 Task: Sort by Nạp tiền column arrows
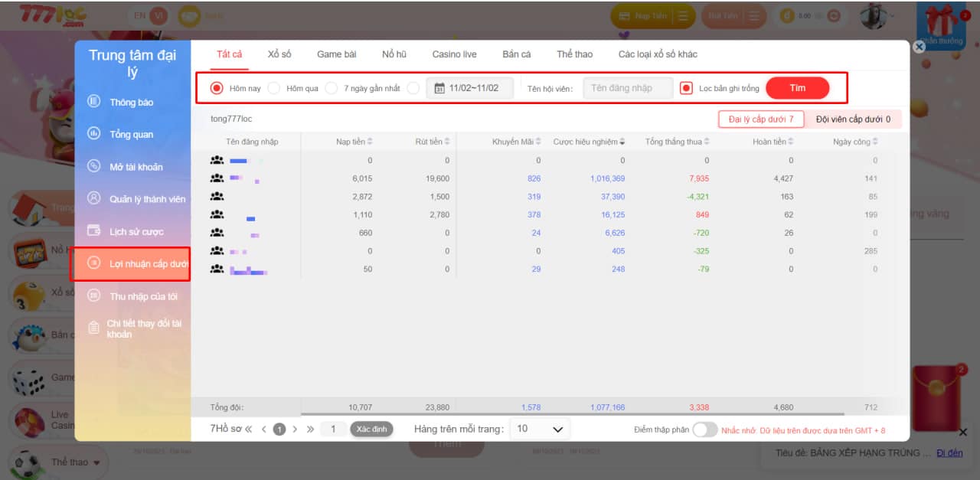(x=370, y=142)
